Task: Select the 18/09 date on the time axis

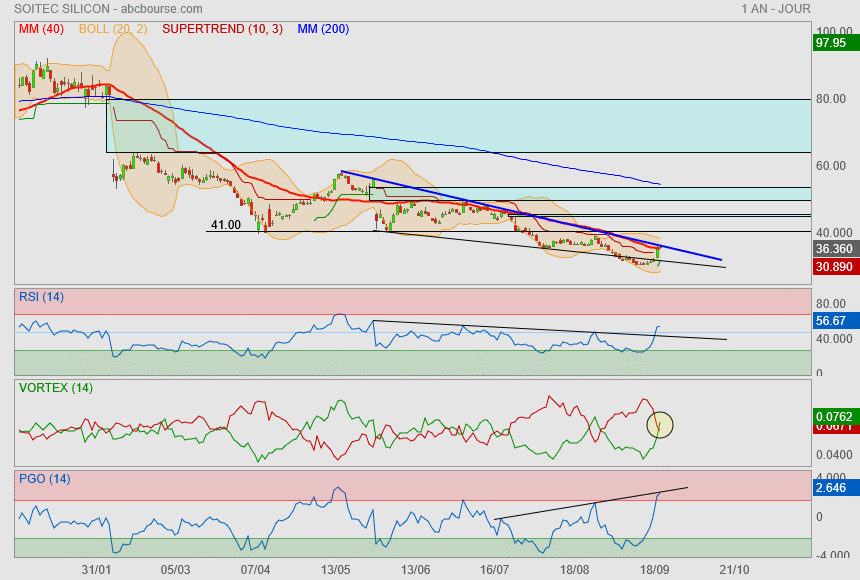Action: coord(654,569)
